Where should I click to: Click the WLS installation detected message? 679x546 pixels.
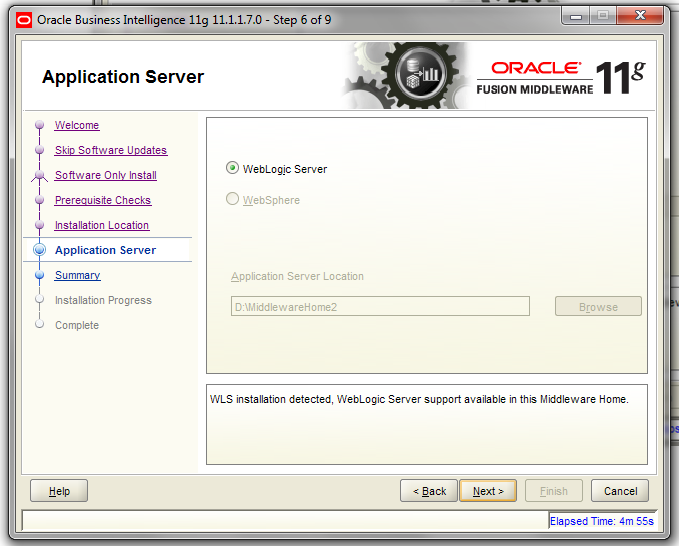pyautogui.click(x=419, y=399)
